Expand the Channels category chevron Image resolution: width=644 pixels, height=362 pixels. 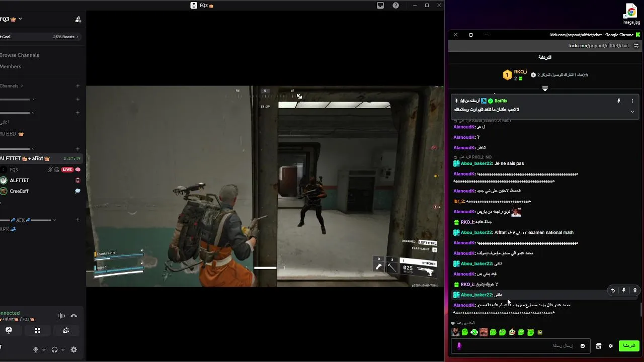click(x=22, y=86)
